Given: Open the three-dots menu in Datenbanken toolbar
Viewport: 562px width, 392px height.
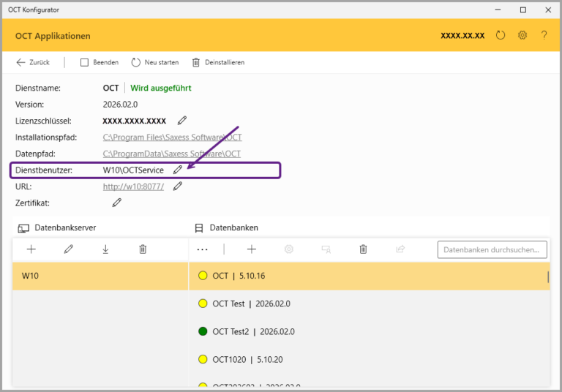Looking at the screenshot, I should 203,249.
